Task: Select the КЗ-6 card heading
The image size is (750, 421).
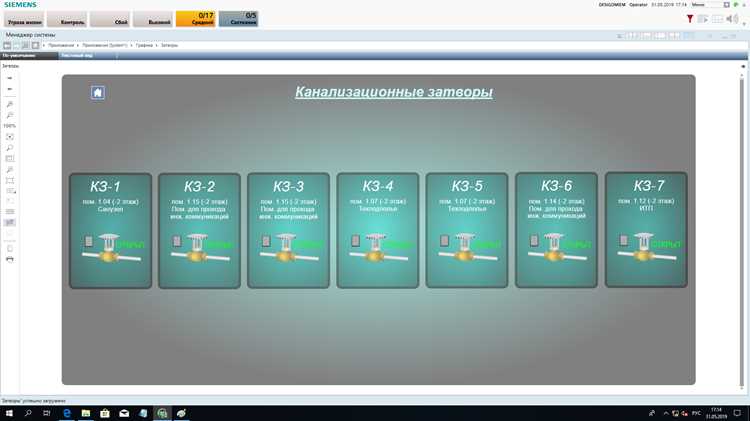Action: click(556, 186)
